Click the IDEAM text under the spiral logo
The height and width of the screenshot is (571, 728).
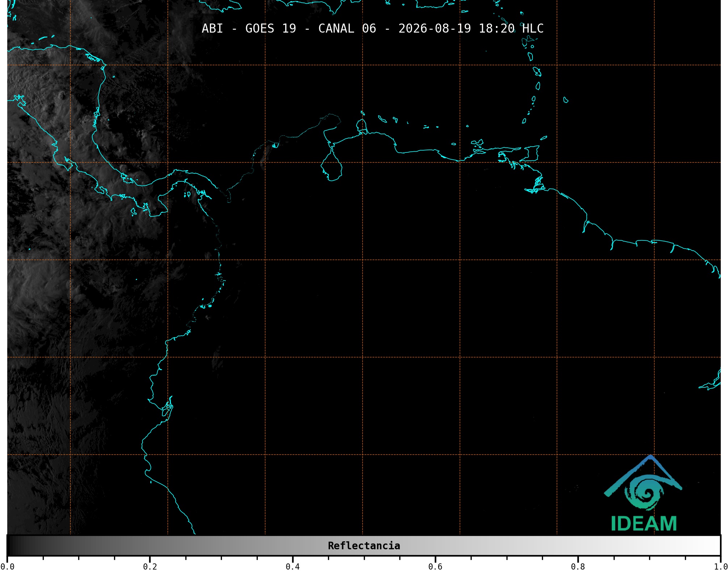click(x=644, y=524)
